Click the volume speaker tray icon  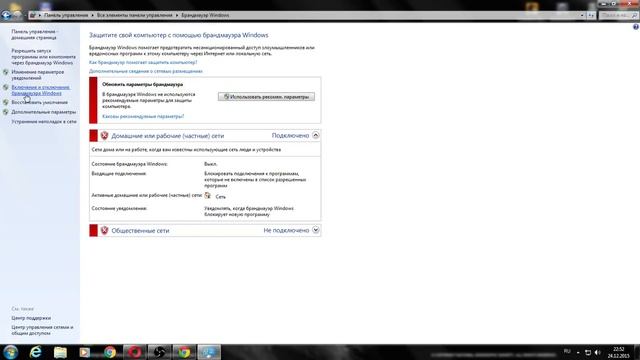coord(598,352)
